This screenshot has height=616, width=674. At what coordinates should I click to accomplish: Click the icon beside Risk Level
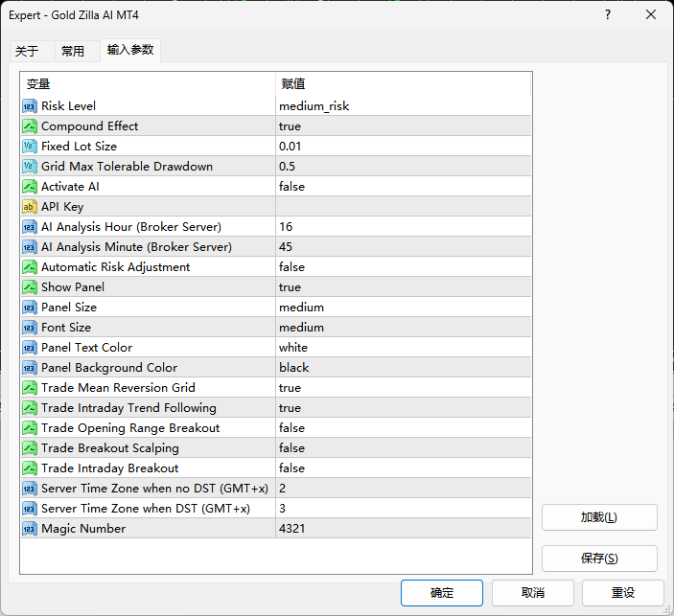pyautogui.click(x=30, y=106)
